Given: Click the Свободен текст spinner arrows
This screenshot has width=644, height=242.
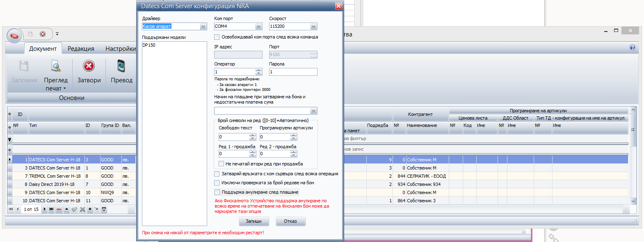Looking at the screenshot, I should pyautogui.click(x=253, y=137).
